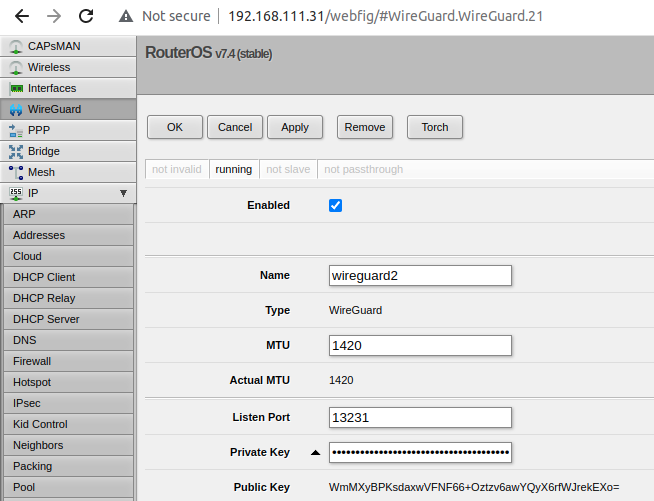Click the PPP menu icon

(16, 131)
